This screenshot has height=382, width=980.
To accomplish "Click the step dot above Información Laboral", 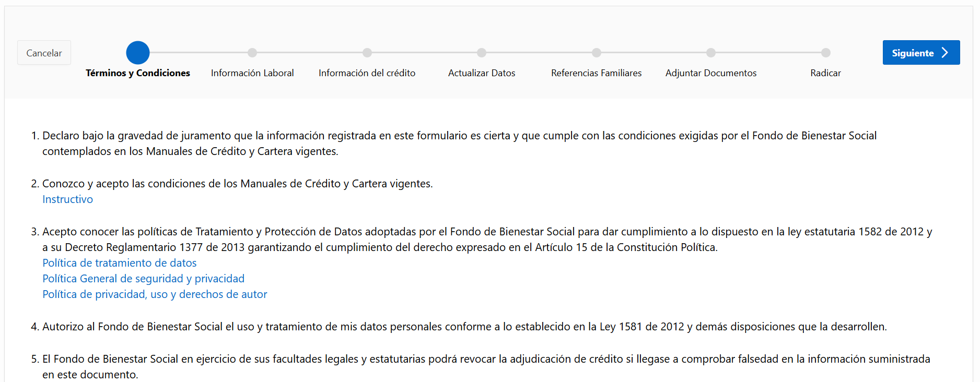I will (x=252, y=53).
